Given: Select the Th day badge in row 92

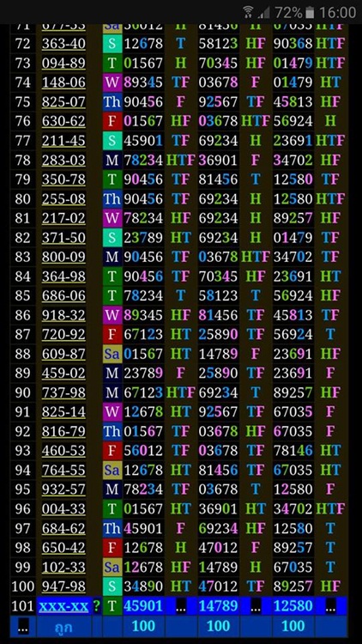Looking at the screenshot, I should pos(112,431).
